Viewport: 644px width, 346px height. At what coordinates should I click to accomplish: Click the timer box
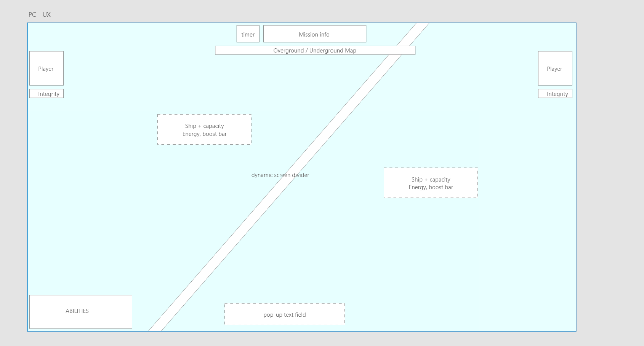[x=248, y=34]
